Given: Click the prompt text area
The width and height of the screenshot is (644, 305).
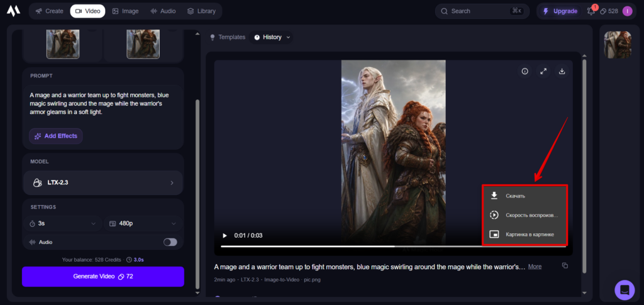Looking at the screenshot, I should (x=103, y=103).
